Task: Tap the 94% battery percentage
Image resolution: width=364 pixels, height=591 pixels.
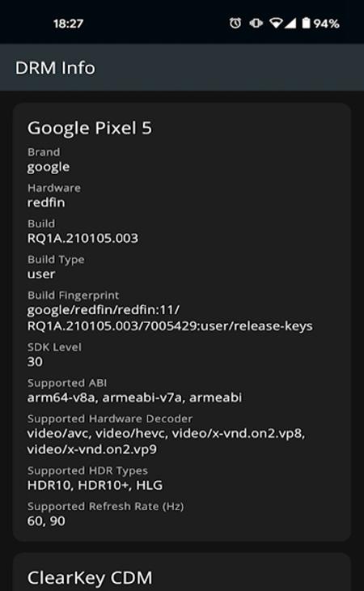Action: point(326,23)
